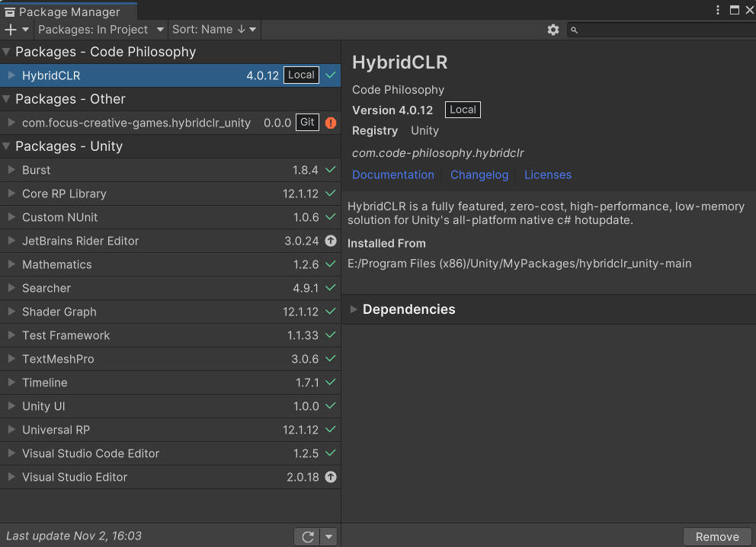Click the com.code-philosophy.hybridclr package name text

coord(437,153)
